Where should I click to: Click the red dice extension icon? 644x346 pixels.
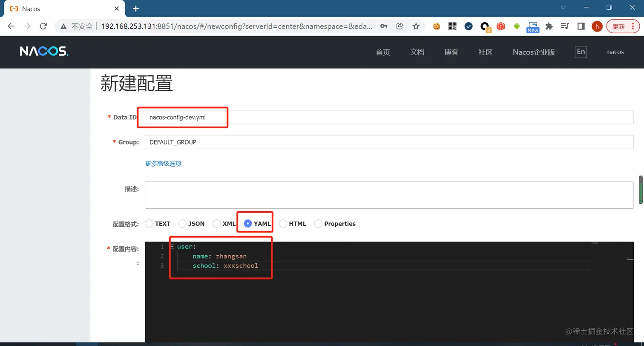click(x=501, y=26)
